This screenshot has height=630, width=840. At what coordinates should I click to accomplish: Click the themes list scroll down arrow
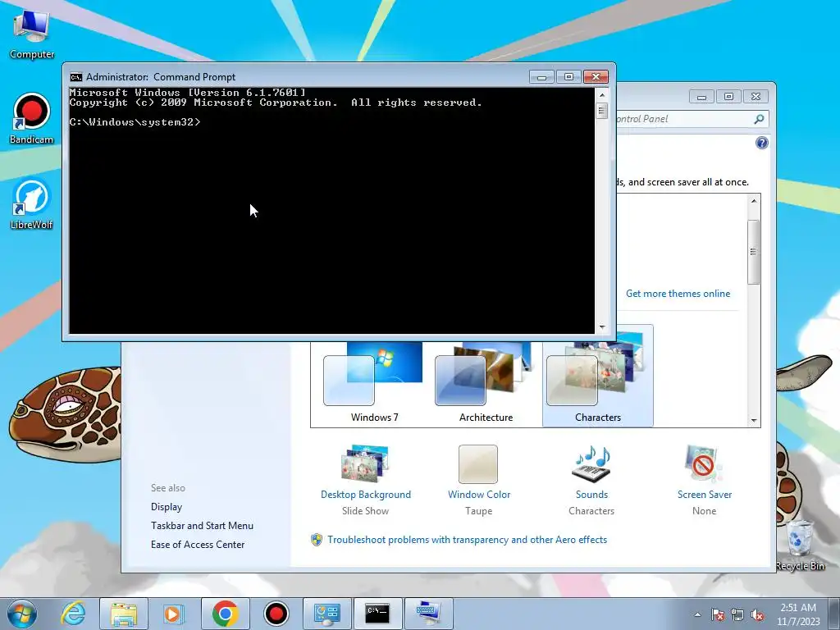click(754, 421)
